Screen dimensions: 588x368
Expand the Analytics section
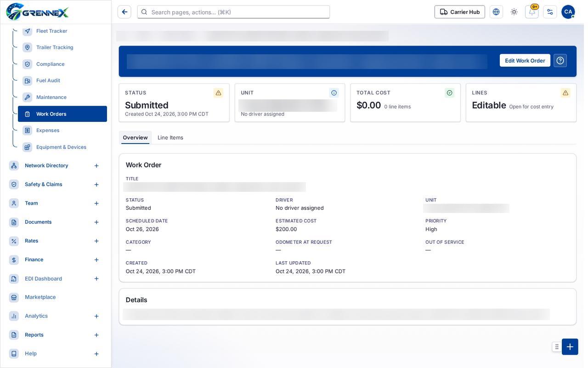coord(96,316)
